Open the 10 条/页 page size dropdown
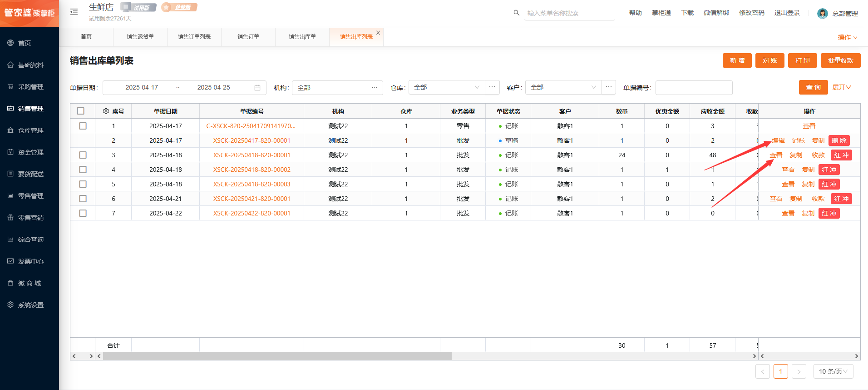 (x=833, y=371)
